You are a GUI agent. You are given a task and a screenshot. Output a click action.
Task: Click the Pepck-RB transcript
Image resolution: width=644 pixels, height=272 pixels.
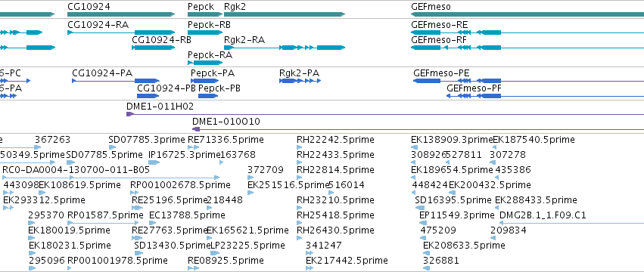[x=205, y=32]
